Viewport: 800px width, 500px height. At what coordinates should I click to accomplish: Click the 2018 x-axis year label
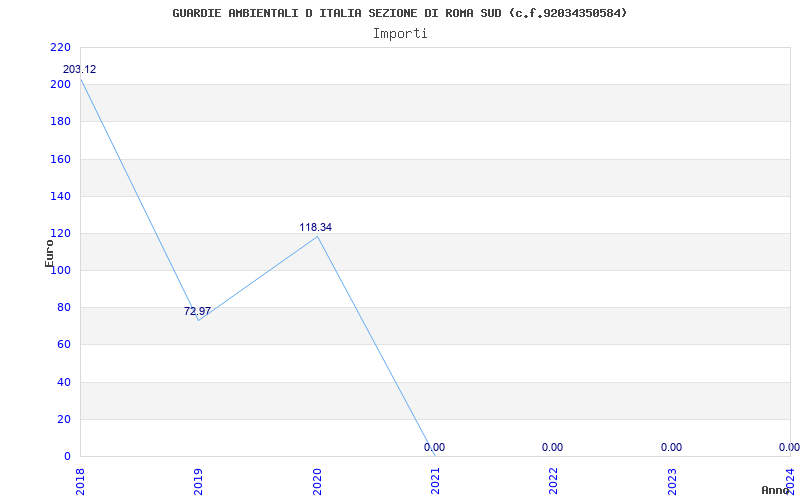click(x=80, y=482)
